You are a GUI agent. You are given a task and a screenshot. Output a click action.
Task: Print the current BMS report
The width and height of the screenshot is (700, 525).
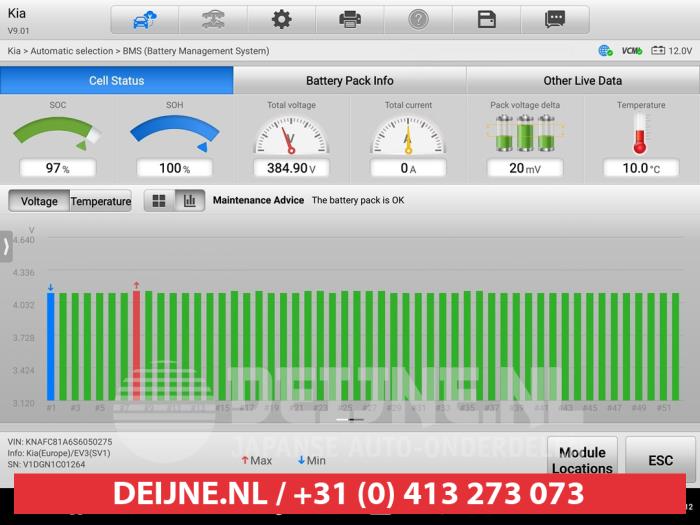coord(350,20)
